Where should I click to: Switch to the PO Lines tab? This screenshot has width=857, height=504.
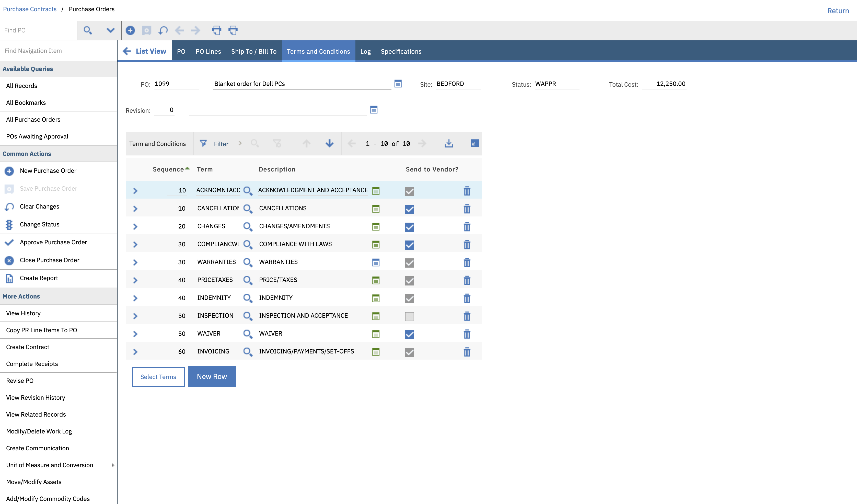[208, 51]
